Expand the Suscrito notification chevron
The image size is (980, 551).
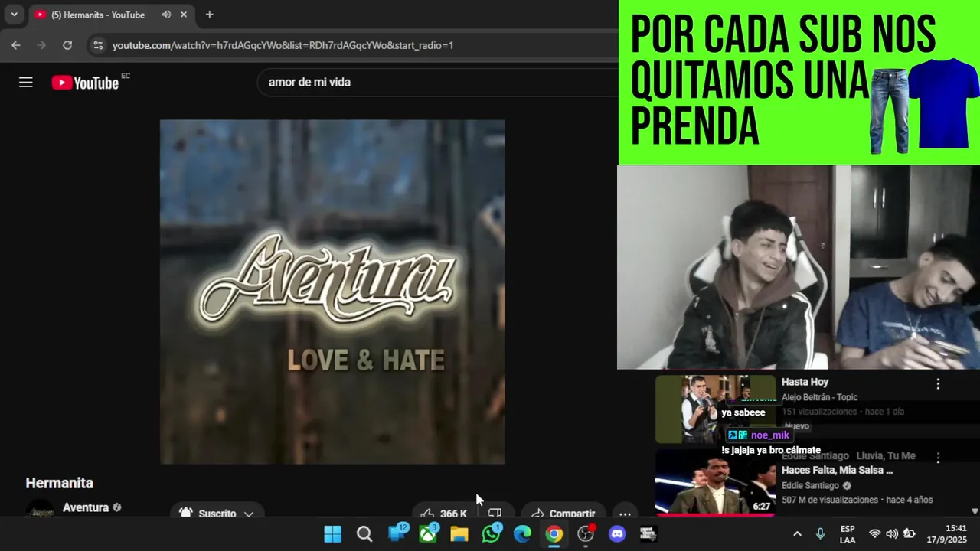(x=249, y=514)
